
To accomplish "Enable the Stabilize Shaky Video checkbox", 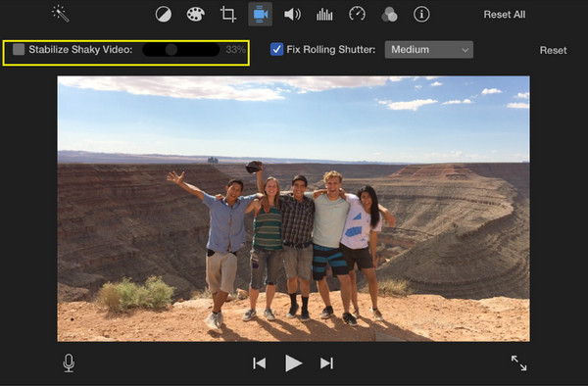I will coord(19,49).
